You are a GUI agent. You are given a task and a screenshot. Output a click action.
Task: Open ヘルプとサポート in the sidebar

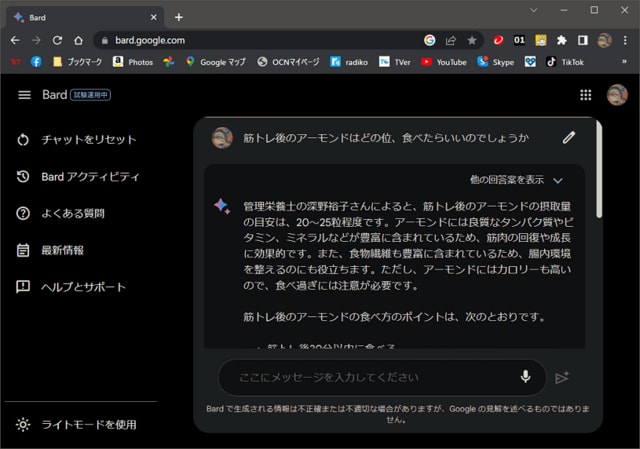(83, 287)
